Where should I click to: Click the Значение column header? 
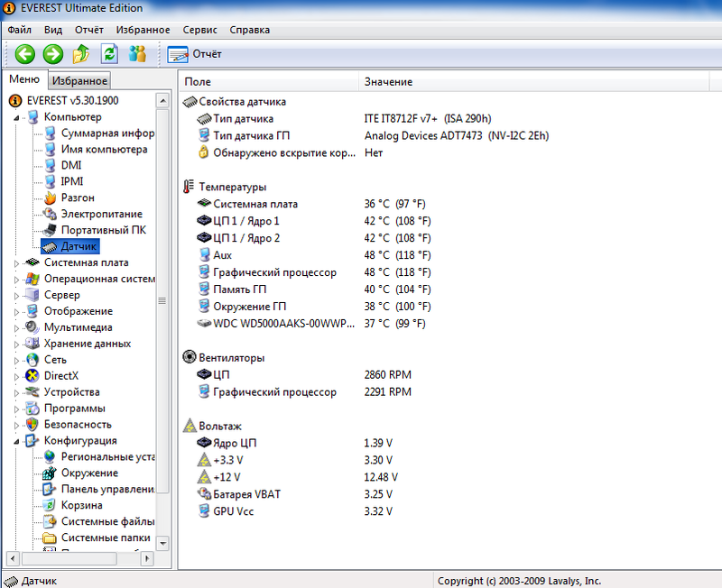point(534,82)
